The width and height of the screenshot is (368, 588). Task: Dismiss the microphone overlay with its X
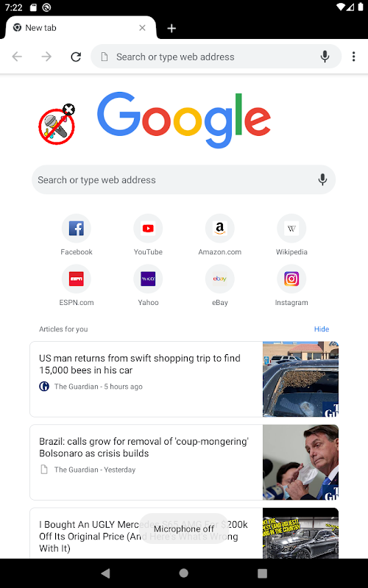68,110
